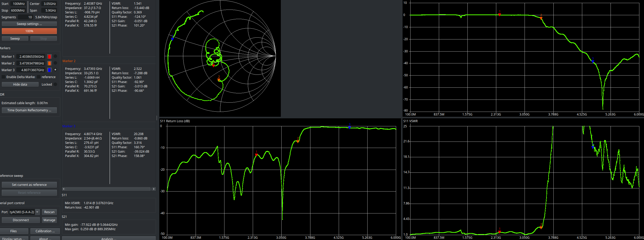Click the Span frequency field
Viewport: 644px width, 240px height.
point(49,10)
